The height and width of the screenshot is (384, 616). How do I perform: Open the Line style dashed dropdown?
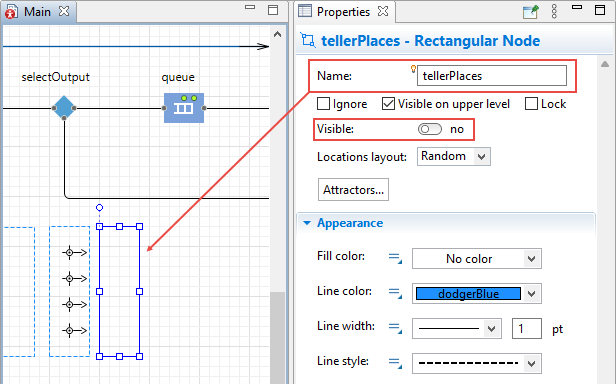(477, 363)
